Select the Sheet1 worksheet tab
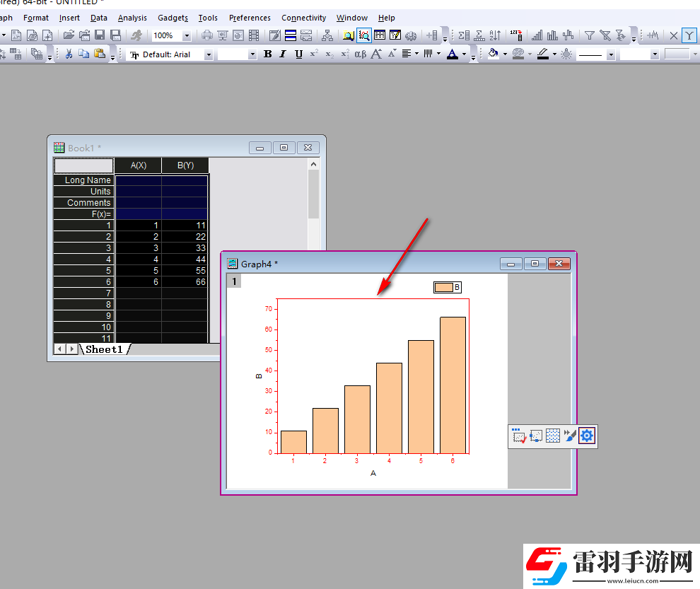The width and height of the screenshot is (700, 589). [x=104, y=349]
